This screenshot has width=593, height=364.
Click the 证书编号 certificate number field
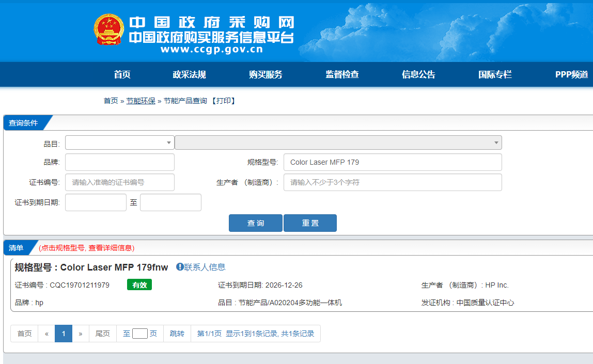point(119,182)
